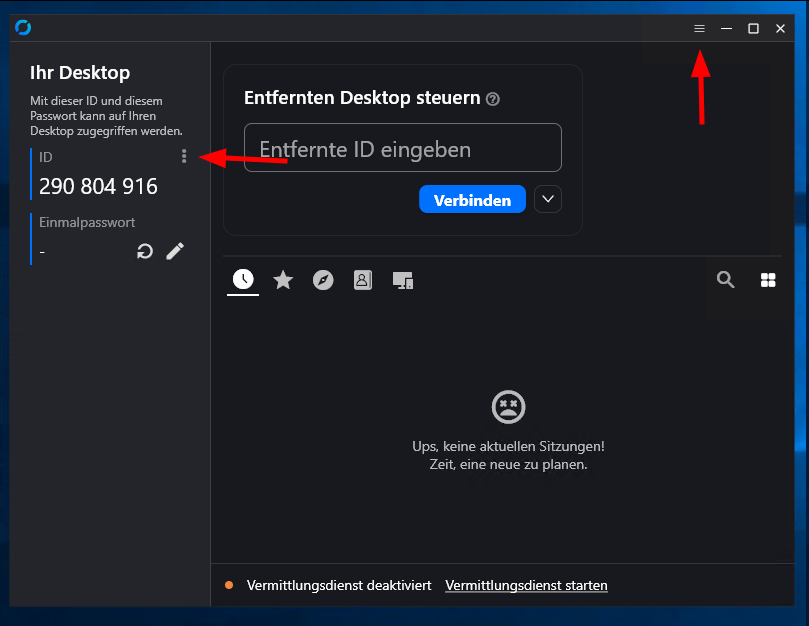This screenshot has height=626, width=809.
Task: Select the ID number 290 804 916
Action: coord(99,186)
